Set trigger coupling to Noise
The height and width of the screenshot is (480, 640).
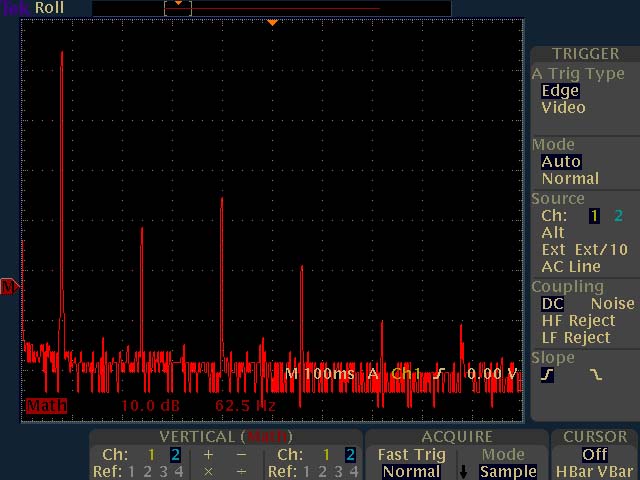613,304
